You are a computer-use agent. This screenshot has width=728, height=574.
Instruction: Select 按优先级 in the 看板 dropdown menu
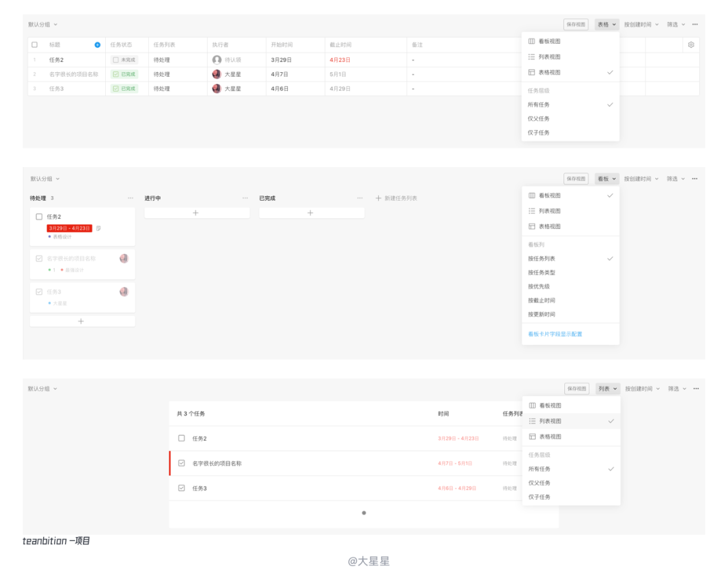(x=571, y=286)
